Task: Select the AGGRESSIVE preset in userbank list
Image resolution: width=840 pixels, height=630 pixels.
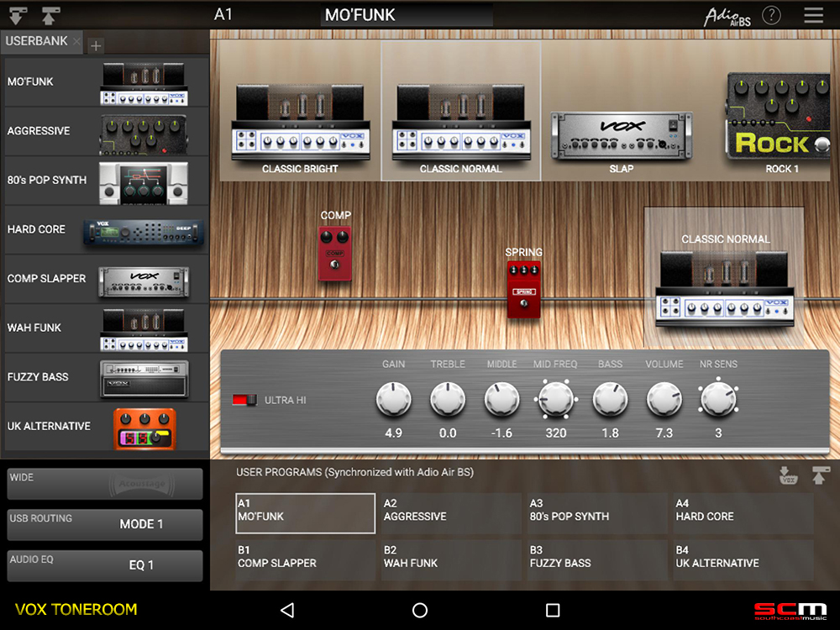Action: (106, 131)
